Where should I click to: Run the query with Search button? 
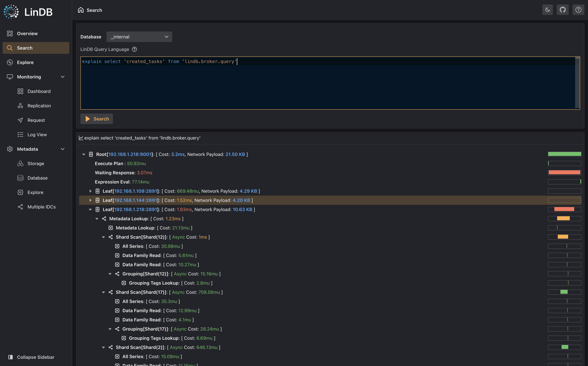point(97,119)
